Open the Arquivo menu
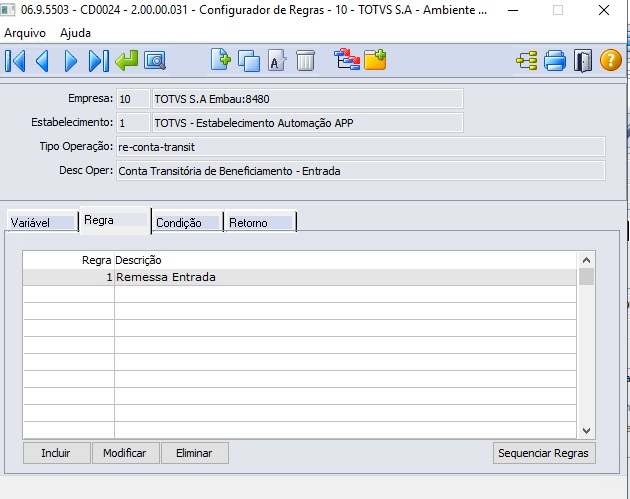 click(x=25, y=33)
